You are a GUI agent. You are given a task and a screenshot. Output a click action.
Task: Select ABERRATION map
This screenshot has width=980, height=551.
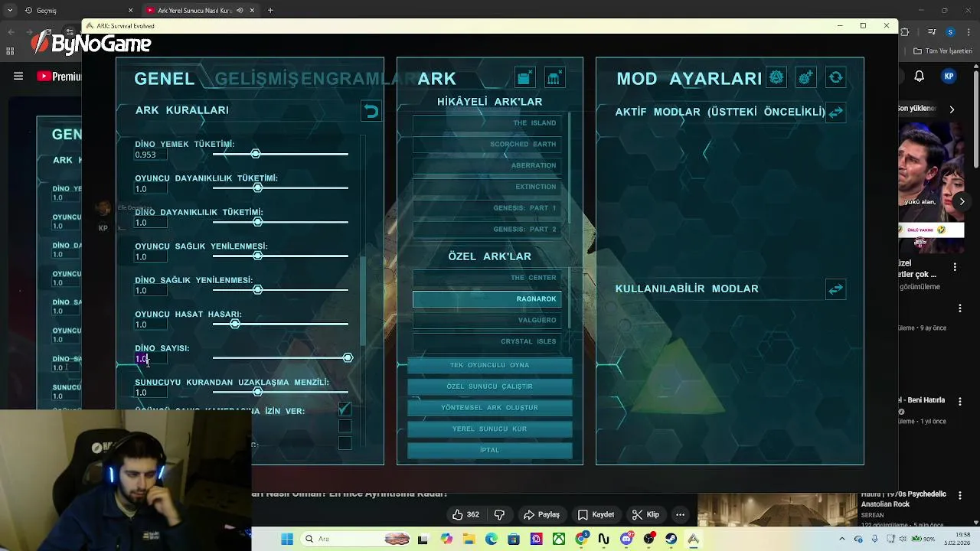(487, 165)
